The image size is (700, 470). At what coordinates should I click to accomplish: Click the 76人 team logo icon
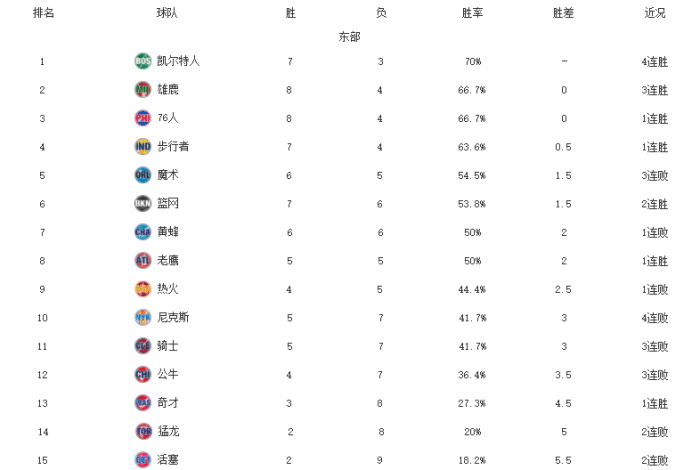coord(142,118)
